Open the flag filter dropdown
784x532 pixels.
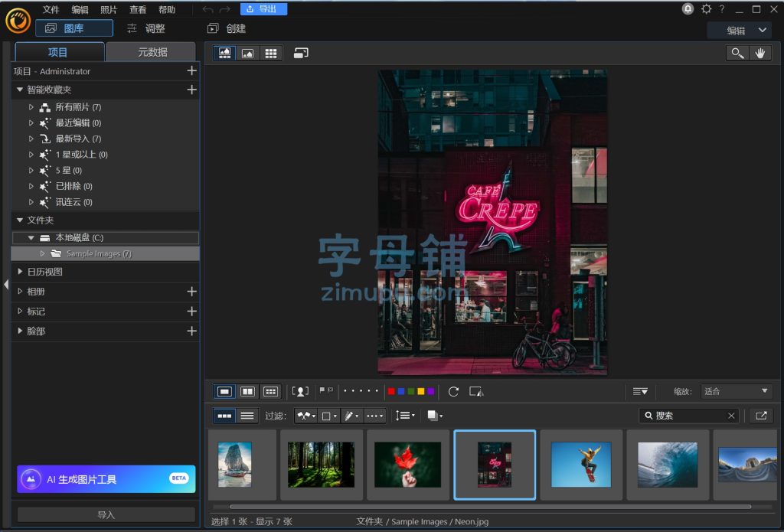pyautogui.click(x=306, y=416)
